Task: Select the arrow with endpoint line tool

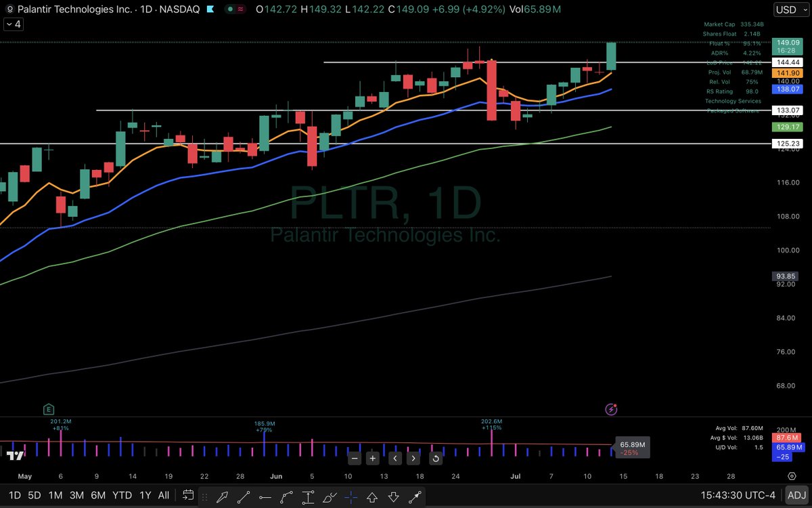Action: 415,496
